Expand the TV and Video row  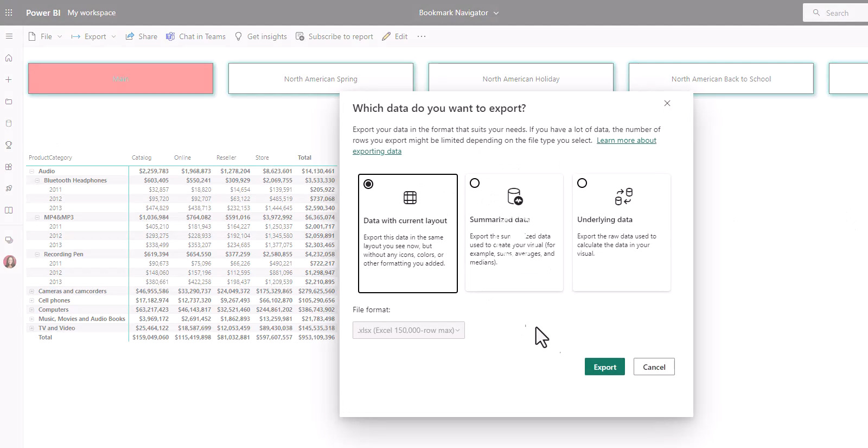pos(32,328)
